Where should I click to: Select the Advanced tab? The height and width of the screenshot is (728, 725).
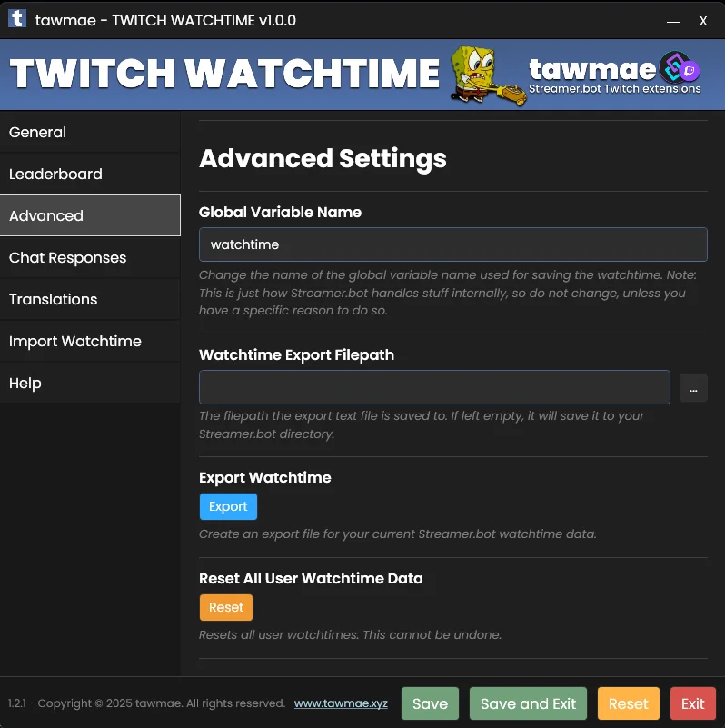click(90, 215)
